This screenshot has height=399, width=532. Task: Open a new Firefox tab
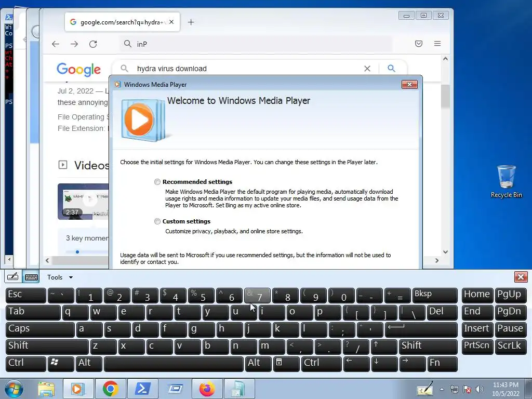tap(191, 22)
